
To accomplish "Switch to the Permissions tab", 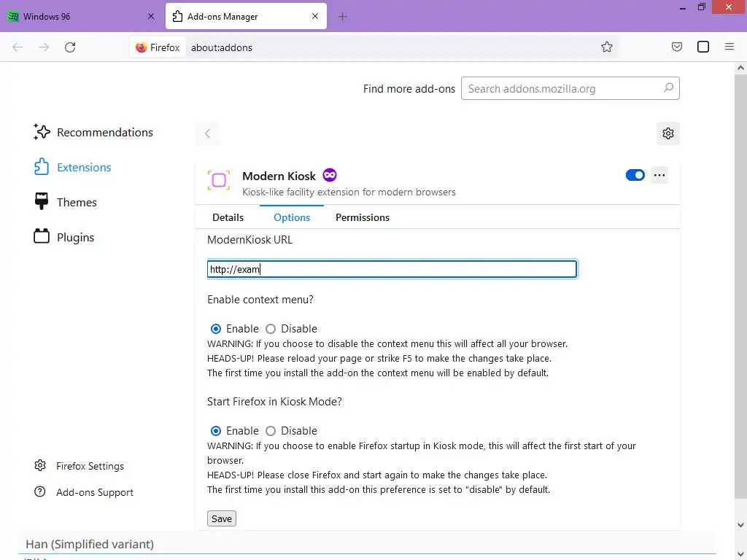I will 362,217.
